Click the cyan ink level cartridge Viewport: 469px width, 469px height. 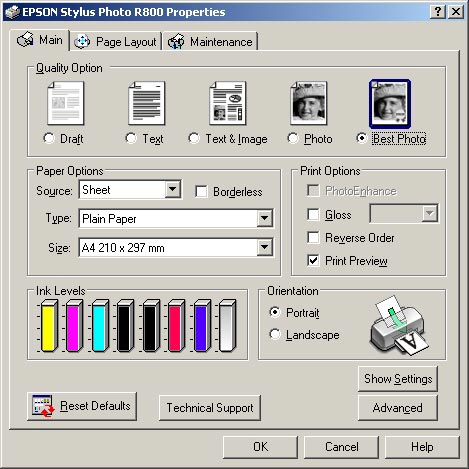pos(99,326)
